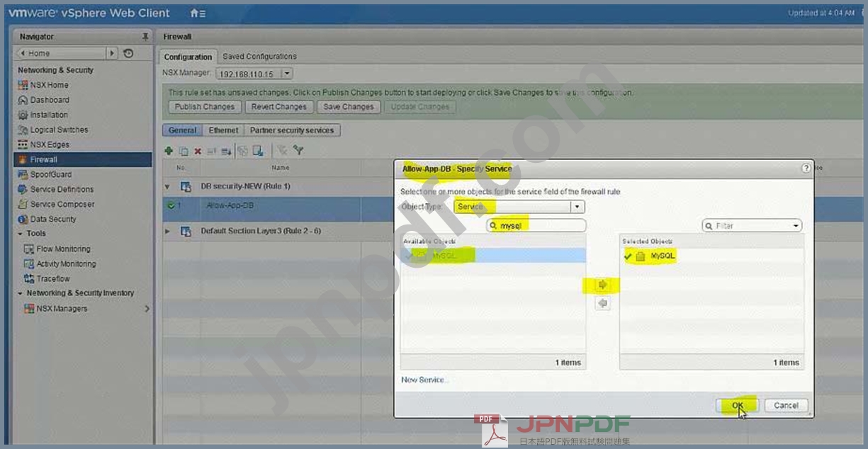Screen dimensions: 868x449
Task: Click the New Service link
Action: (424, 380)
